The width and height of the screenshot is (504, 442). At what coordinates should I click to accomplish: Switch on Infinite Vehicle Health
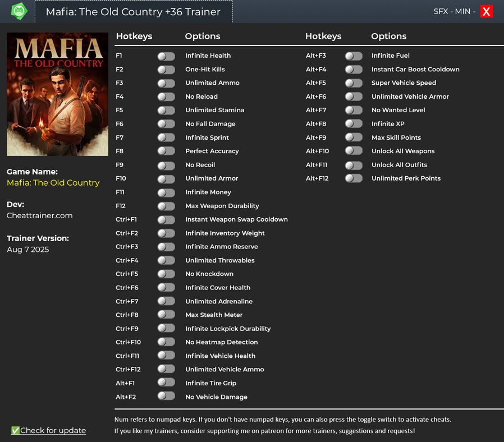click(x=166, y=355)
